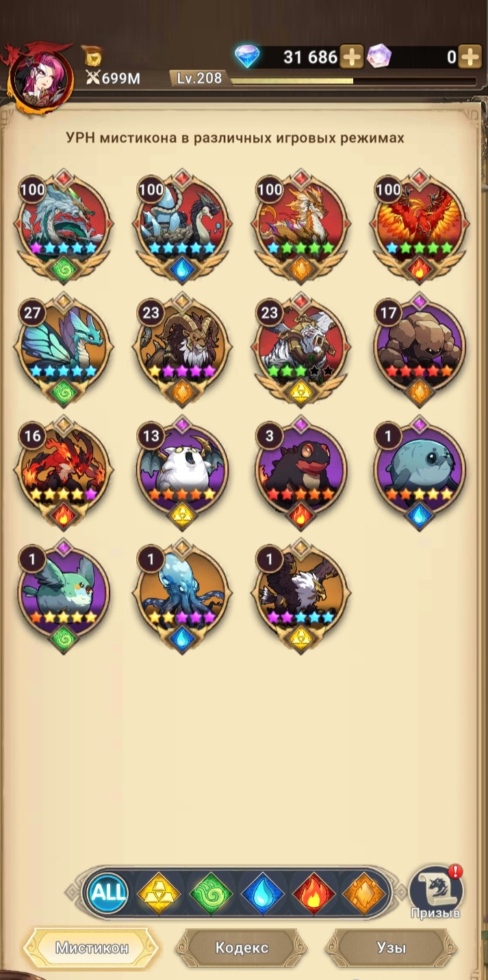The height and width of the screenshot is (980, 488).
Task: Filter by red fire element
Action: (313, 892)
